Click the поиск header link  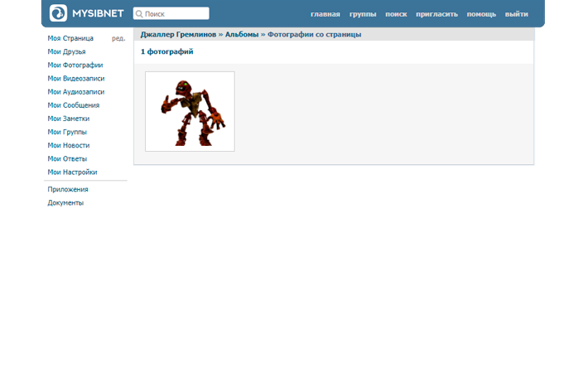[396, 14]
